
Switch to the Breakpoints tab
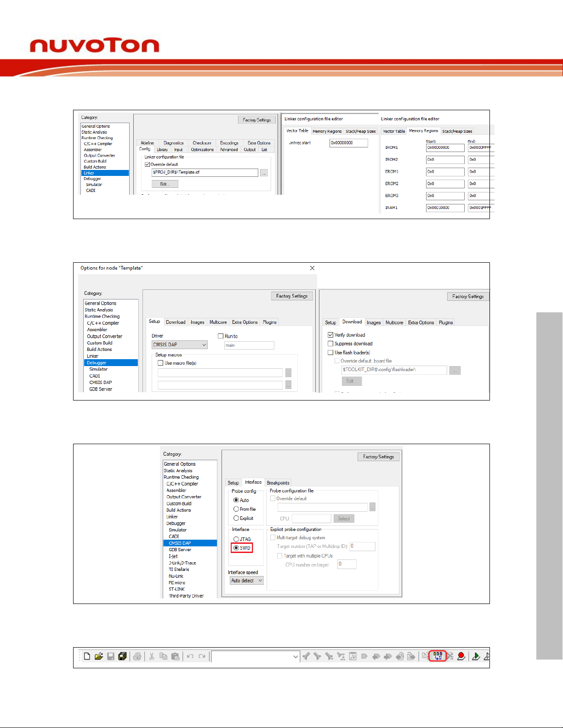(278, 483)
